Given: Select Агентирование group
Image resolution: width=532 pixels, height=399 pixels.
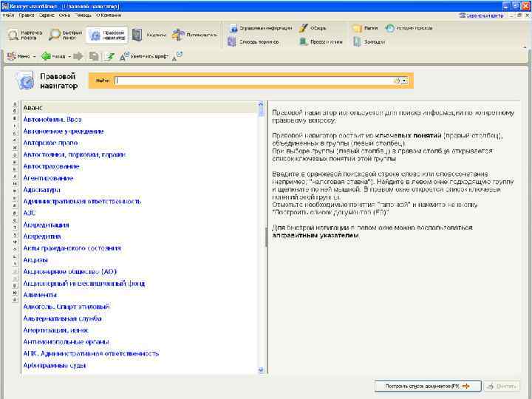Looking at the screenshot, I should 48,178.
